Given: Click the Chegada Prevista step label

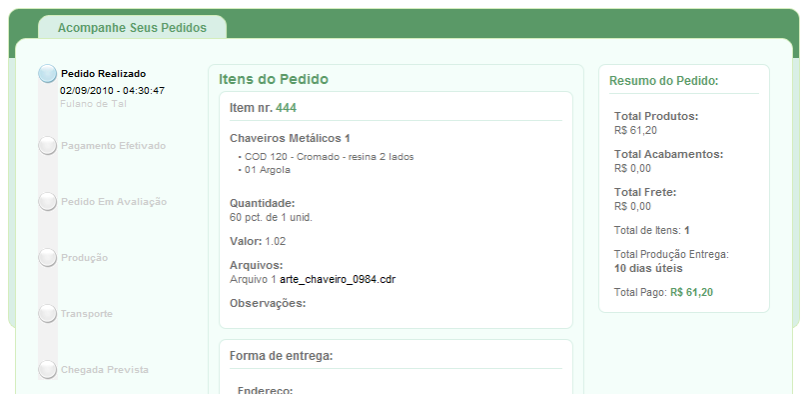Looking at the screenshot, I should (105, 369).
